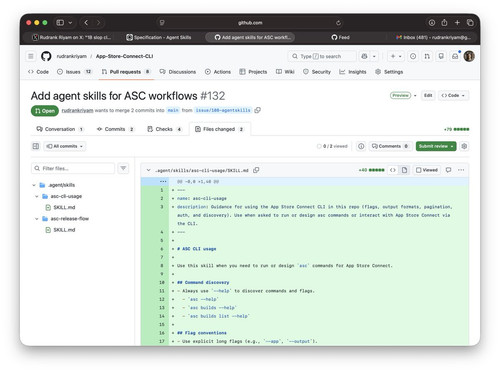Toggle the file tree panel
This screenshot has height=372, width=500.
coord(36,146)
